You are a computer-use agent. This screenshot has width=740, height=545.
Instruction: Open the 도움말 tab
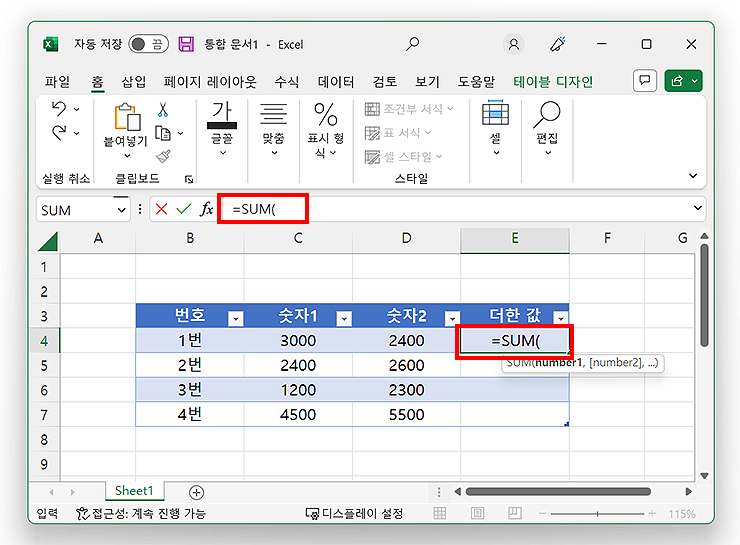point(476,82)
